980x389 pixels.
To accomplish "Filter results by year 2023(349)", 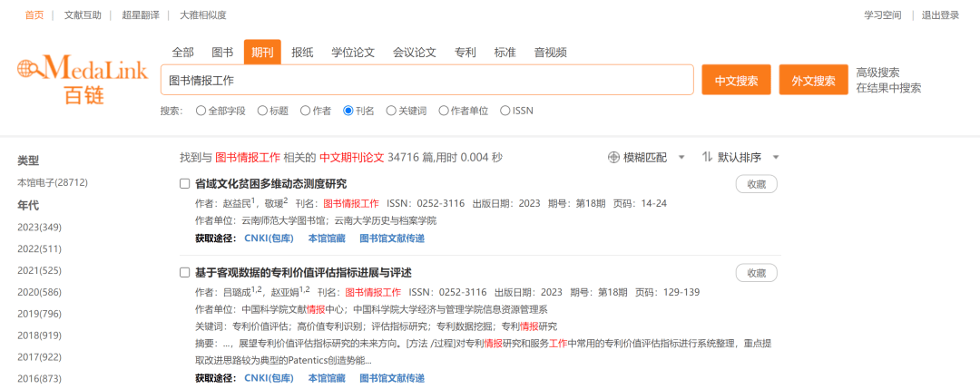I will [x=39, y=227].
